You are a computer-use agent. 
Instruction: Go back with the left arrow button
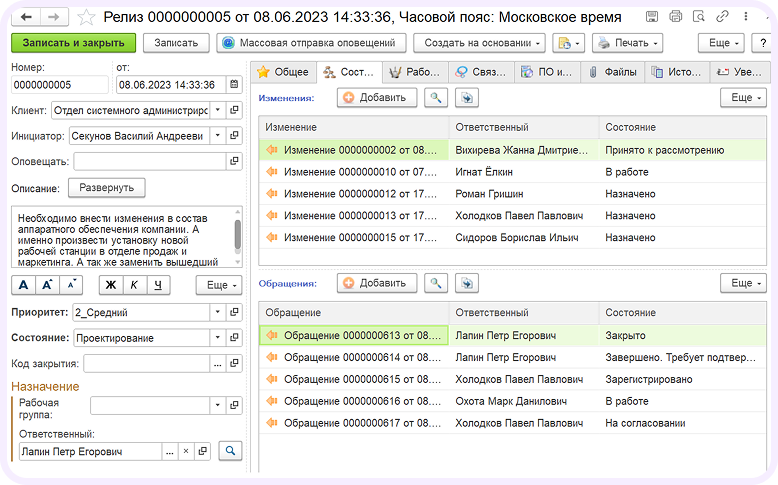point(26,17)
